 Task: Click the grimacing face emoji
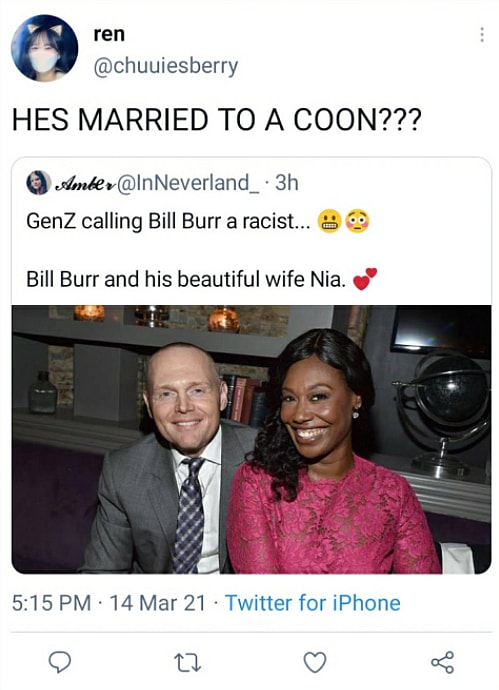click(x=330, y=221)
